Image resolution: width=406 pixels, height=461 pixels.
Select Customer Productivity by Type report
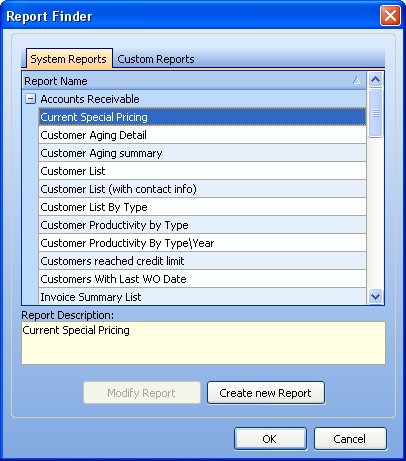point(202,225)
